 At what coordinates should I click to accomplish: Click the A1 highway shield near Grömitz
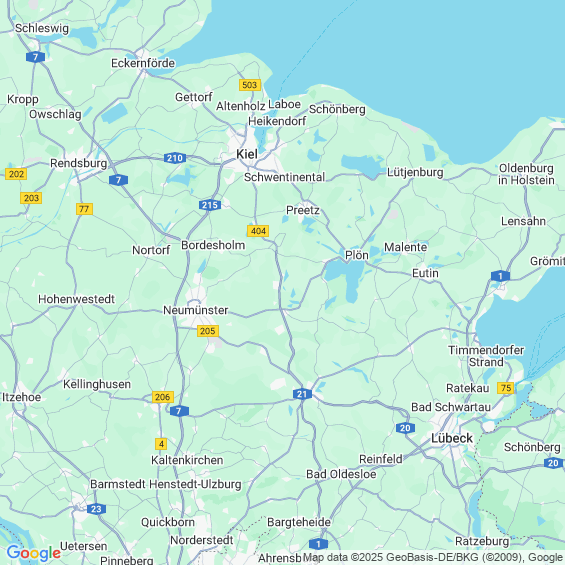click(x=500, y=276)
